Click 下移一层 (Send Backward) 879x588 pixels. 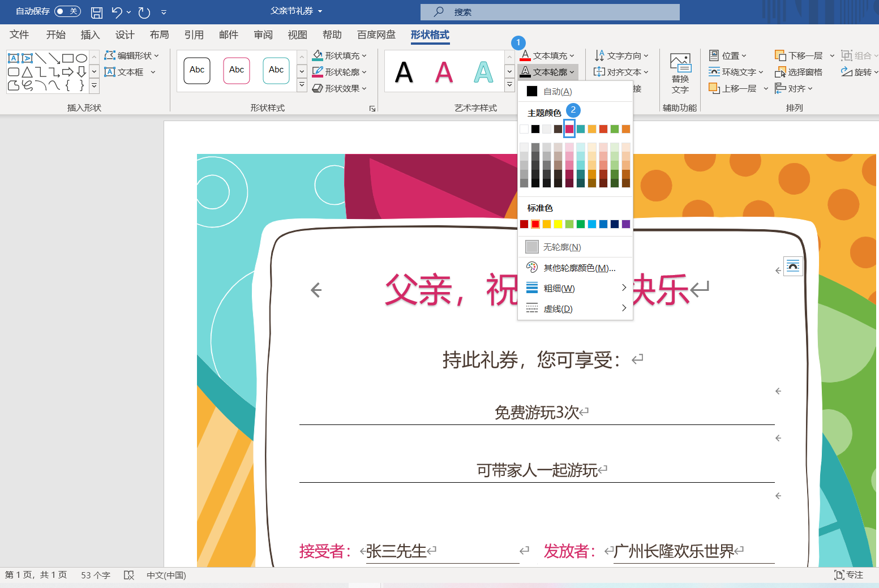799,55
